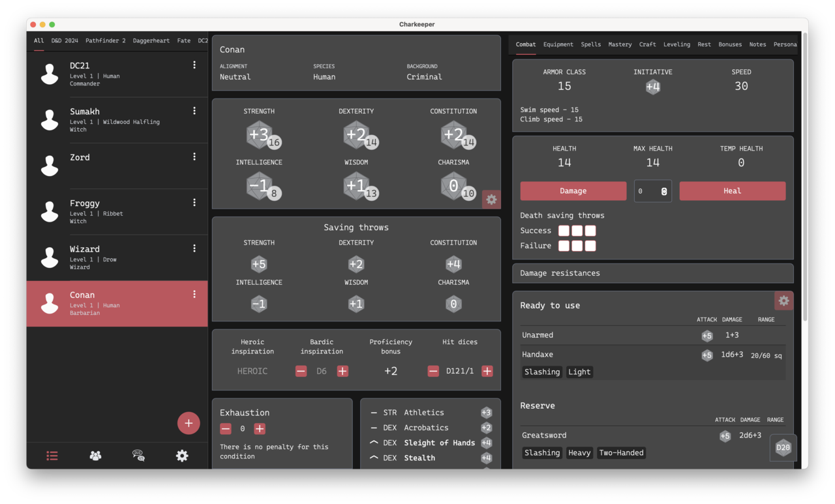This screenshot has width=835, height=504.
Task: Show the characters list icon
Action: pos(52,456)
